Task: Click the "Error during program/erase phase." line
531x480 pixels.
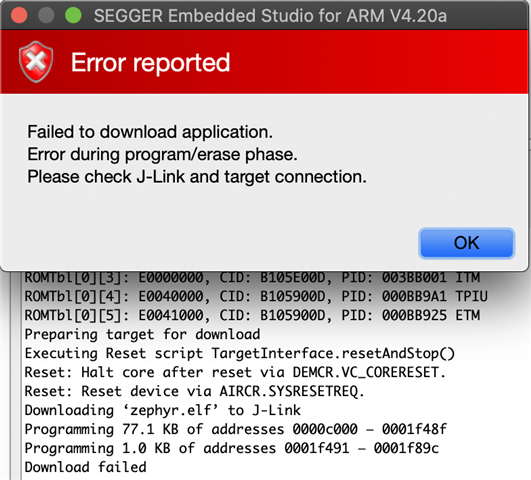Action: coord(162,154)
